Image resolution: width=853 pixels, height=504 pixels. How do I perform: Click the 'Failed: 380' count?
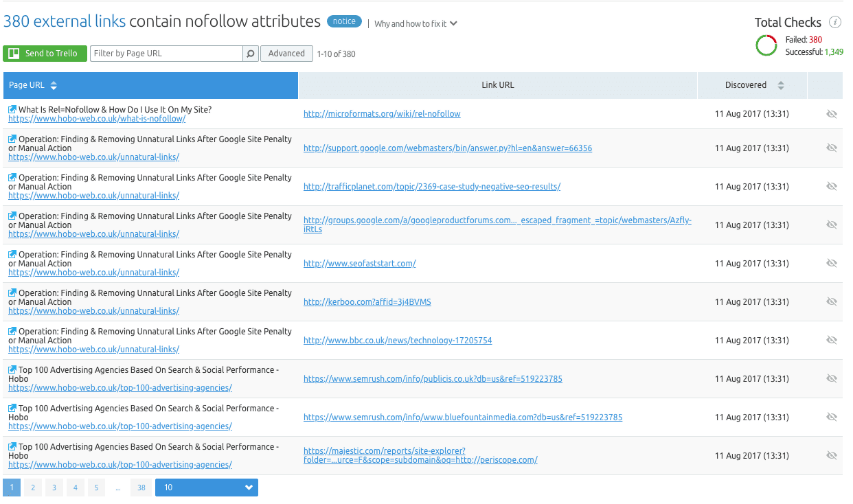coord(804,40)
